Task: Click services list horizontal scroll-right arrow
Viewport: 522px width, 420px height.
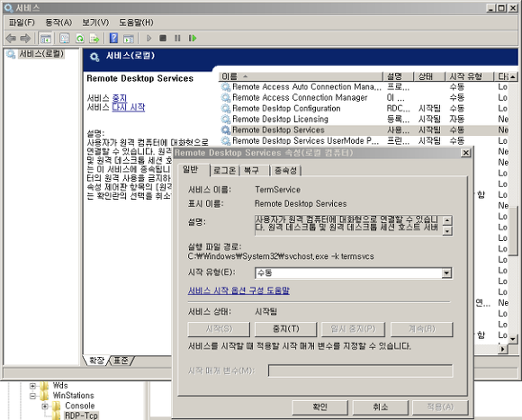Action: coord(503,349)
